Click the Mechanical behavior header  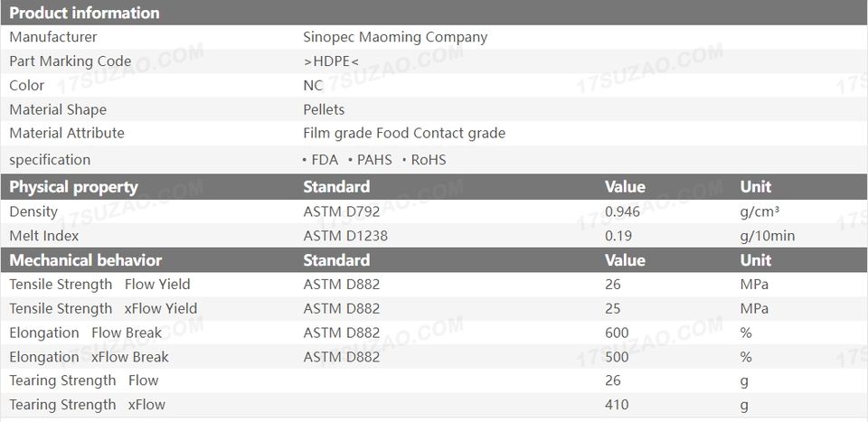85,260
